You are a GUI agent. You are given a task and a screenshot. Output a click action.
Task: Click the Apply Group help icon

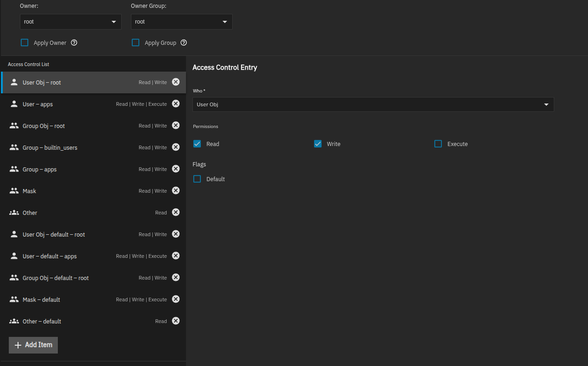tap(184, 43)
